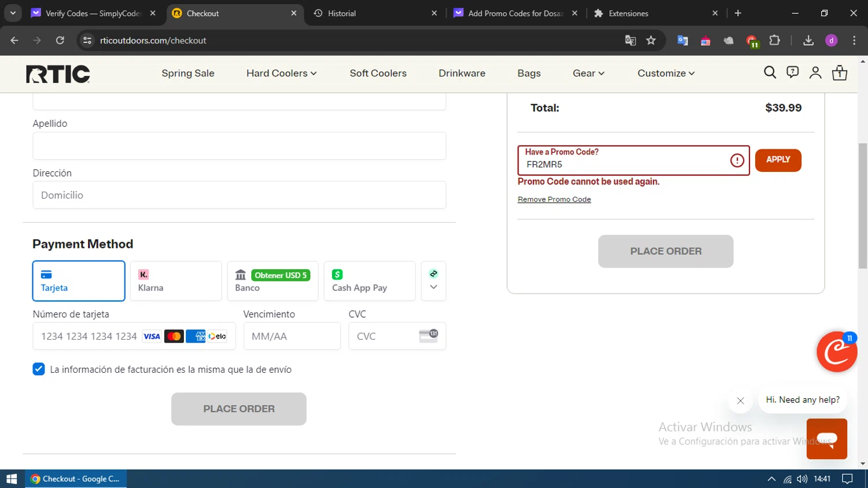Open Bags in navigation

(x=529, y=74)
